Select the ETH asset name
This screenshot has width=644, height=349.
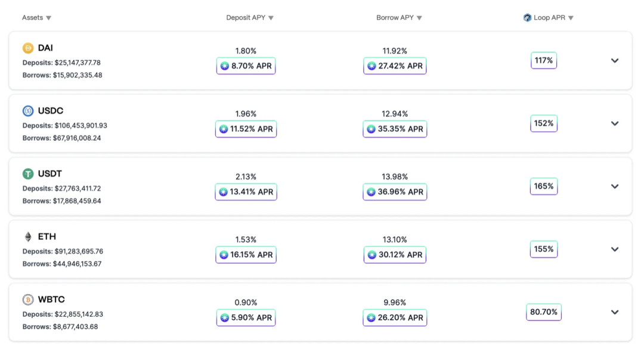(x=47, y=237)
